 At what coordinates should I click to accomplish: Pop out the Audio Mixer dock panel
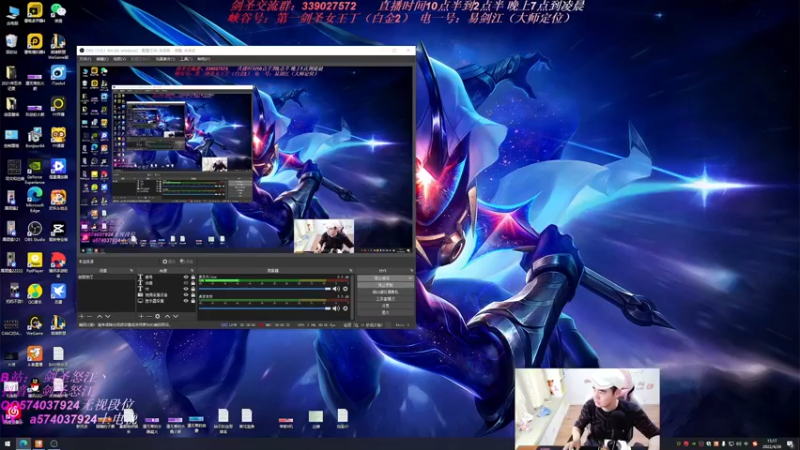(351, 271)
